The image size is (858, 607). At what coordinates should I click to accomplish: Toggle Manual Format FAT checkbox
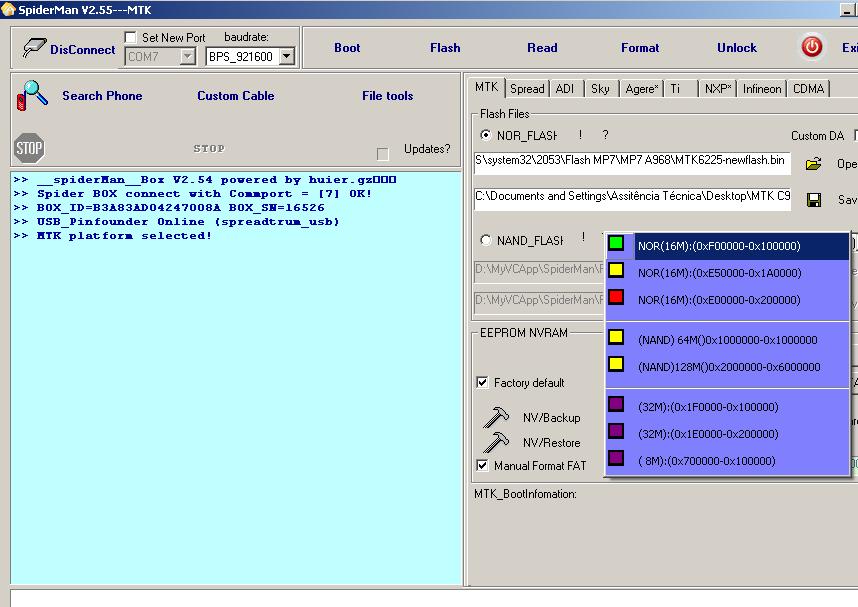pyautogui.click(x=482, y=465)
